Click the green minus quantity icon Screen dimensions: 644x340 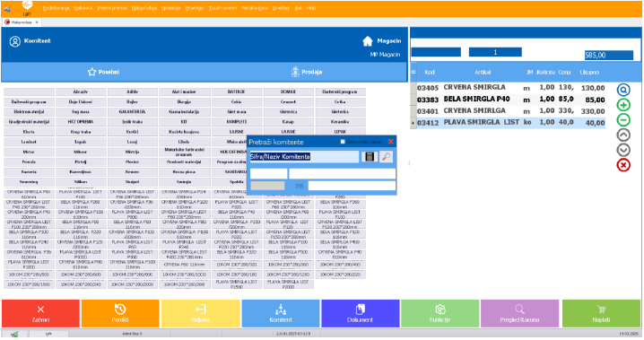623,119
